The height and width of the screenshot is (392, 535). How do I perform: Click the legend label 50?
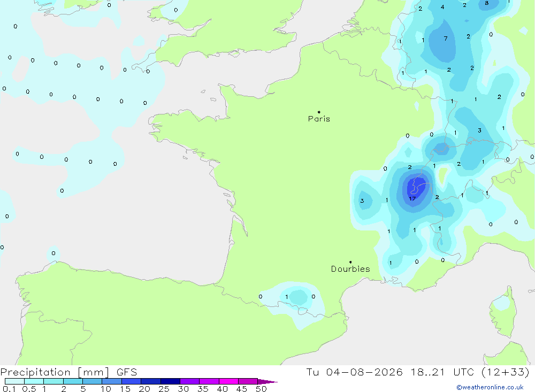tap(262, 389)
